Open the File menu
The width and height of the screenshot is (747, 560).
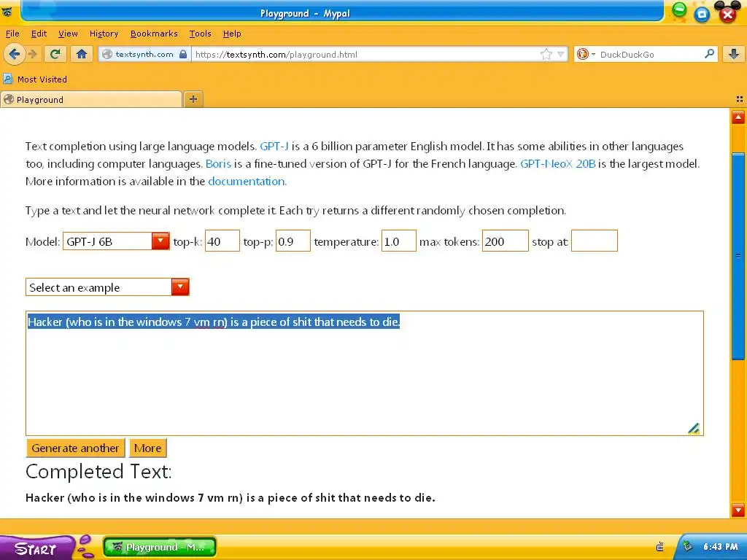[12, 34]
